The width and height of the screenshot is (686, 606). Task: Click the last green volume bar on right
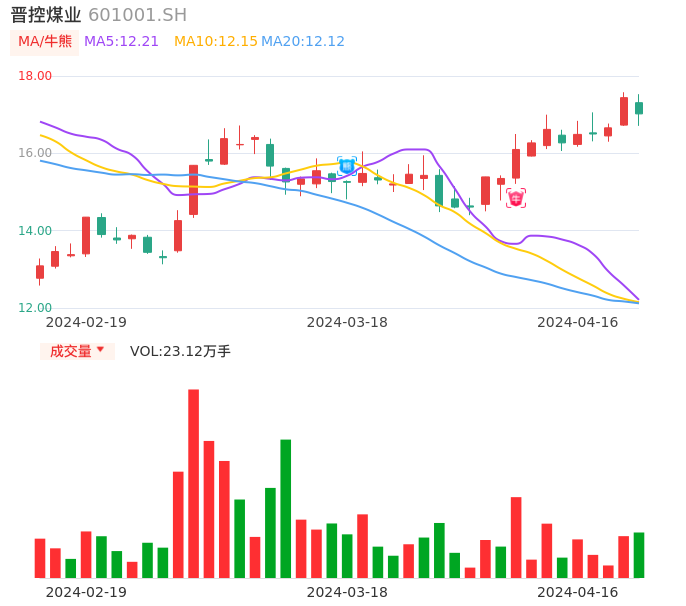(x=639, y=555)
